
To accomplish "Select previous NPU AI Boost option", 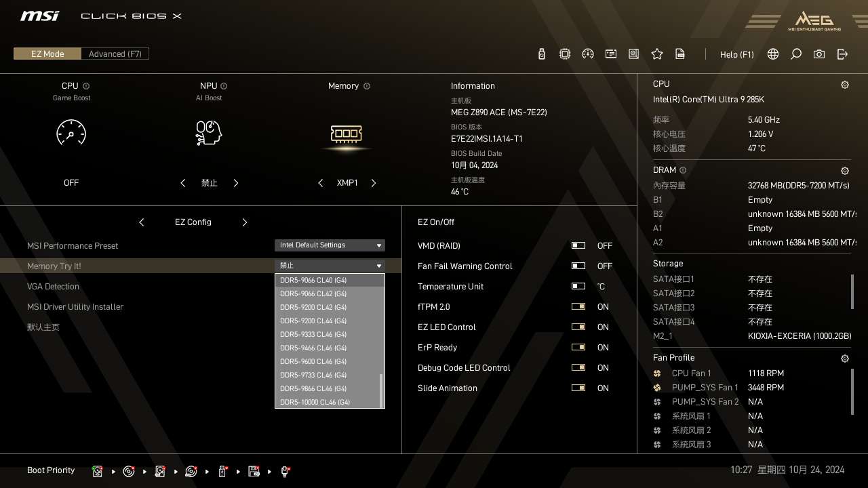I will pos(183,183).
